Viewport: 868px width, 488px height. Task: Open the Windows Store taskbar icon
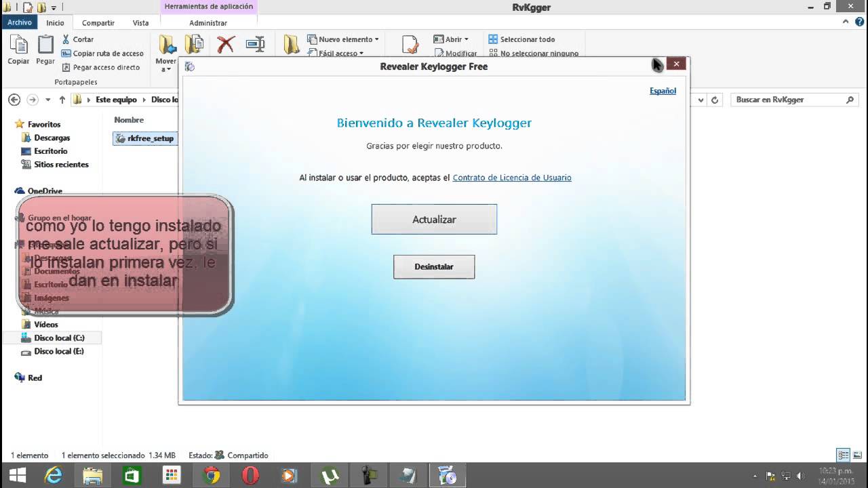132,475
